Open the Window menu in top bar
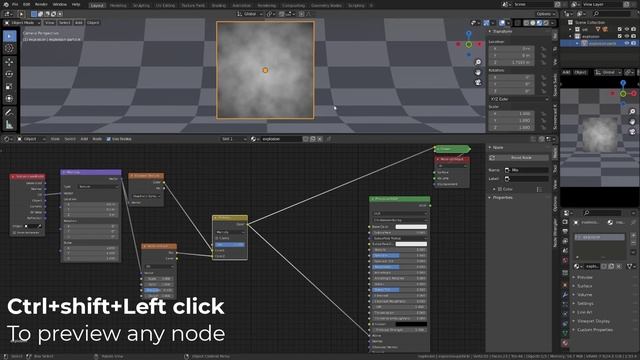The image size is (640, 360). click(x=60, y=4)
